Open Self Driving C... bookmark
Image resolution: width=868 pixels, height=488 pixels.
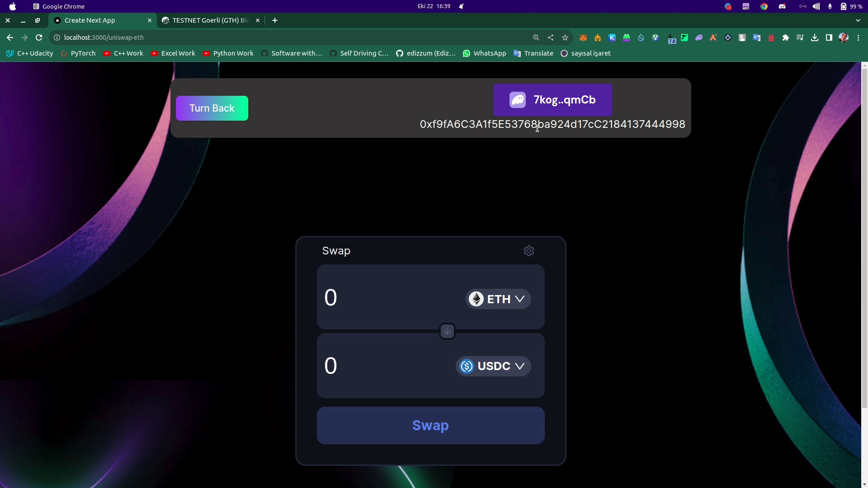(359, 53)
